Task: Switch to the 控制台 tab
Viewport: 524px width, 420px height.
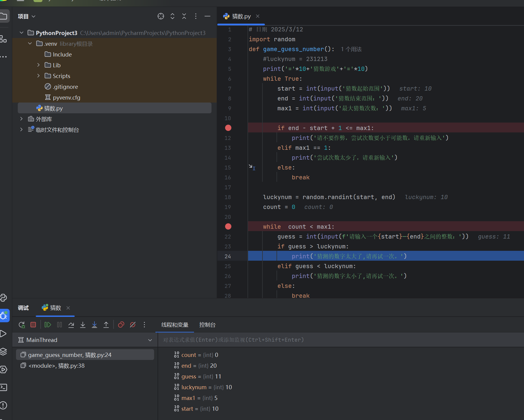Action: pos(207,325)
